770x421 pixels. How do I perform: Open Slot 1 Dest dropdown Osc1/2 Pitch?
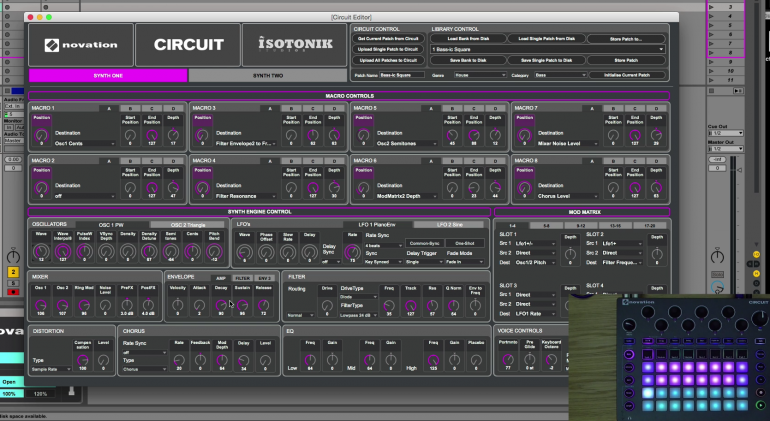(535, 262)
